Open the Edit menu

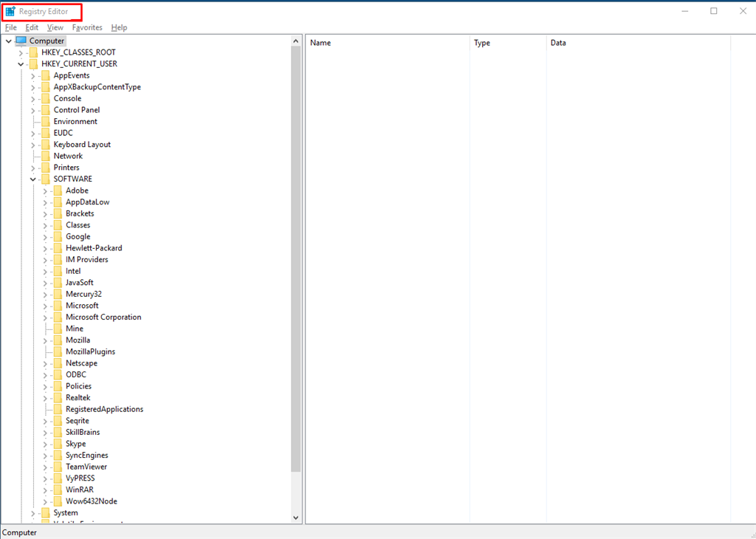point(32,27)
